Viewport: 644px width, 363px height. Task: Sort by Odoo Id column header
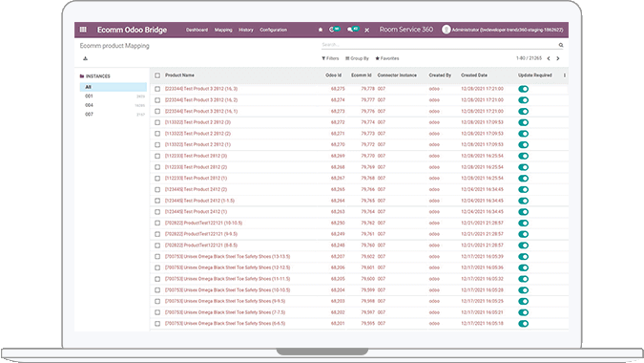[x=333, y=75]
